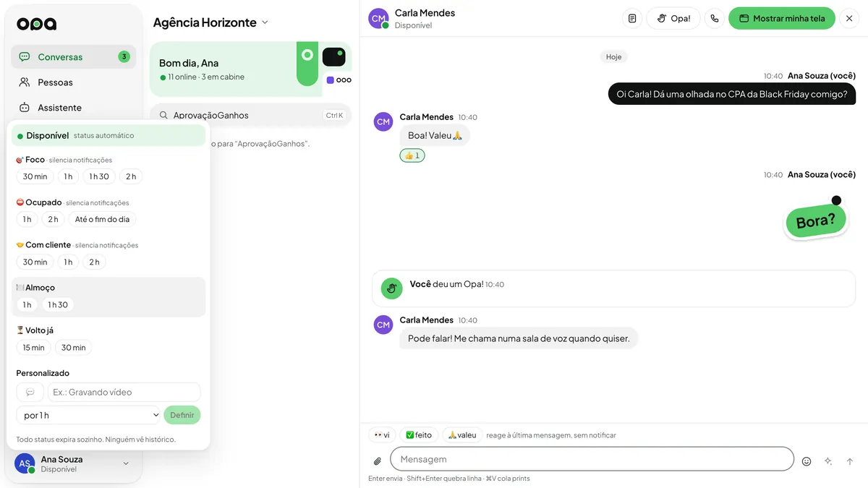
Task: Click the Bom dia, Ana greeting card
Action: [250, 69]
